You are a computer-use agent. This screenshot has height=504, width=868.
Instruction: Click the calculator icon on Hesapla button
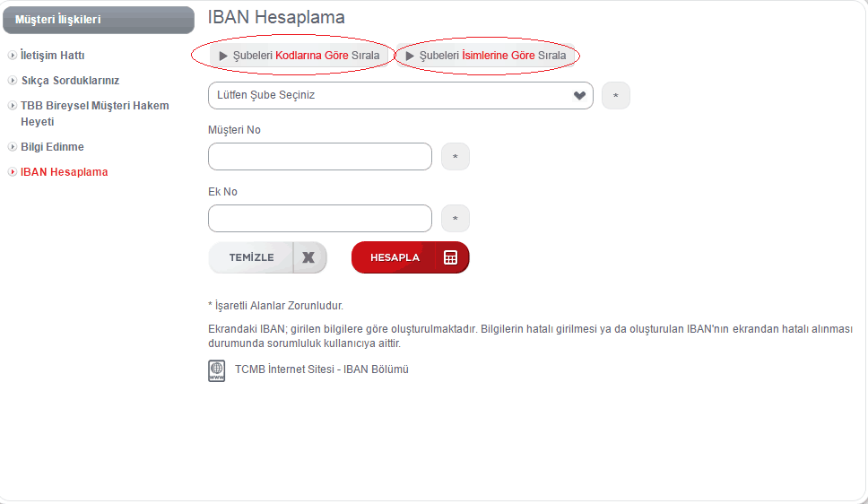click(x=450, y=257)
